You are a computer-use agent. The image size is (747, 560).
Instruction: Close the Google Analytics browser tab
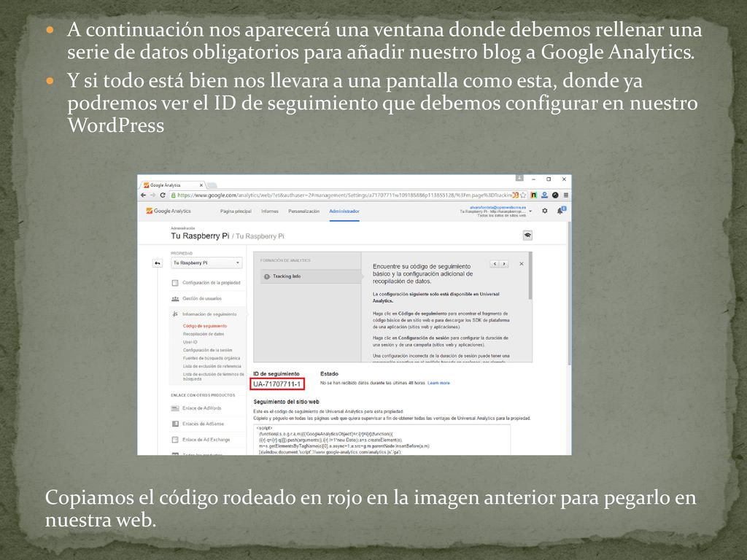[201, 185]
